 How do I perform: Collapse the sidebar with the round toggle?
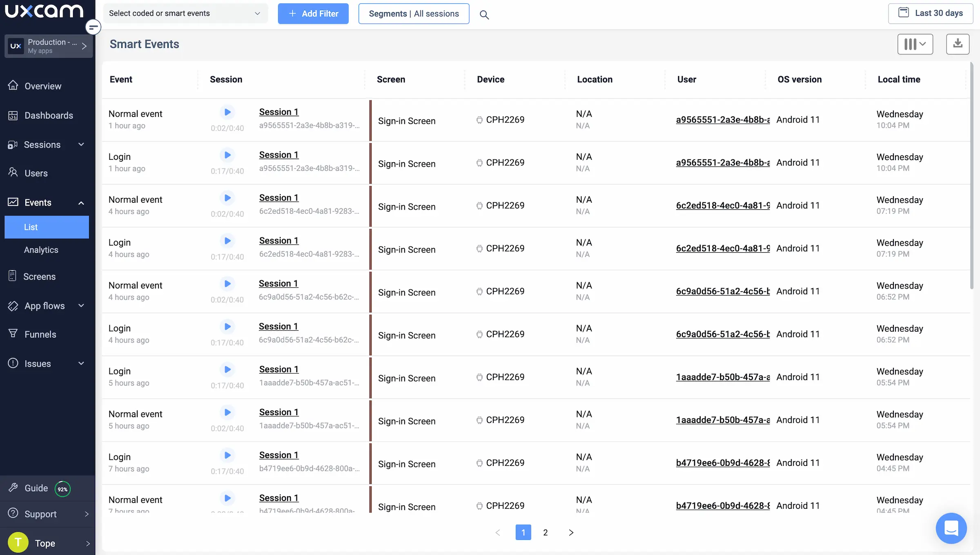click(93, 27)
